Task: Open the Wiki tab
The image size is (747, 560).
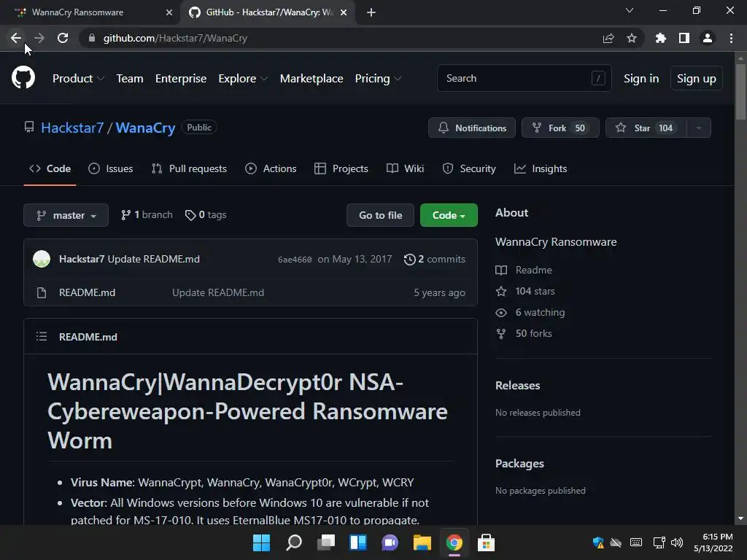Action: pyautogui.click(x=405, y=168)
